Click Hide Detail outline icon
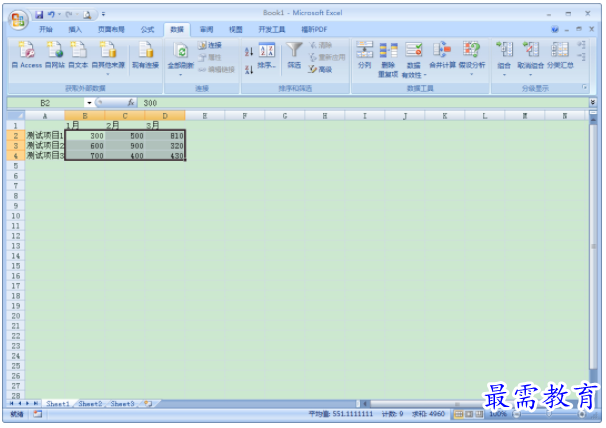606x428 pixels. pos(582,57)
